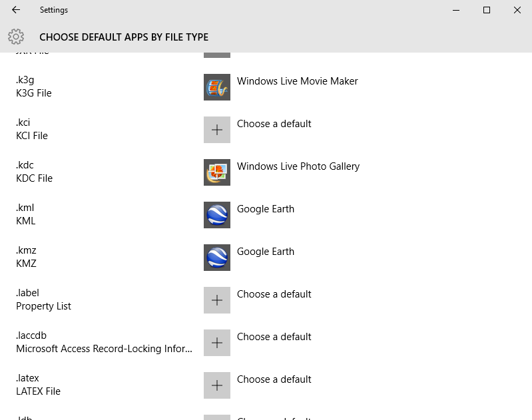Select the KML description text

point(26,221)
